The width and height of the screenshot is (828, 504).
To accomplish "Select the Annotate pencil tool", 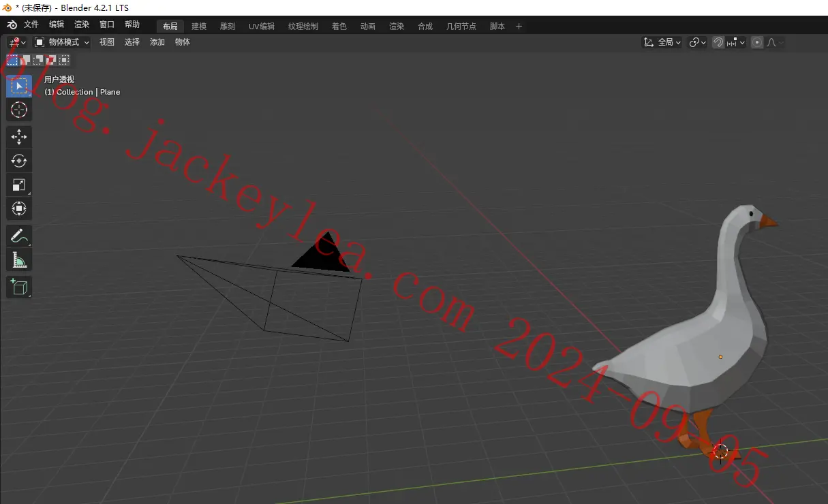I will coord(19,236).
